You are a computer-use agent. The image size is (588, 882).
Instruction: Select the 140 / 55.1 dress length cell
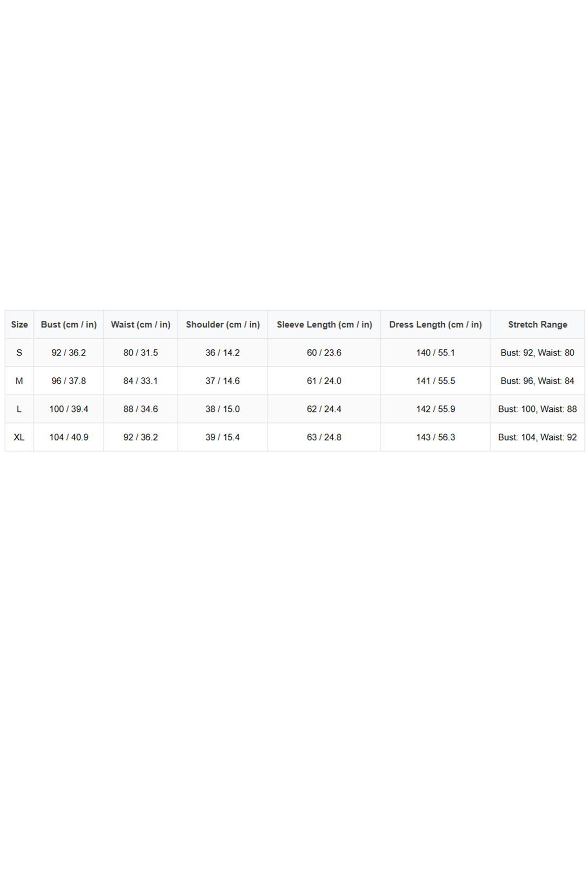click(435, 352)
